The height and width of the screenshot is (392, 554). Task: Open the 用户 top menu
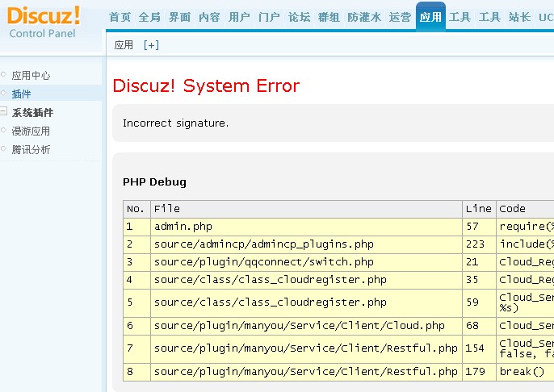tap(239, 17)
